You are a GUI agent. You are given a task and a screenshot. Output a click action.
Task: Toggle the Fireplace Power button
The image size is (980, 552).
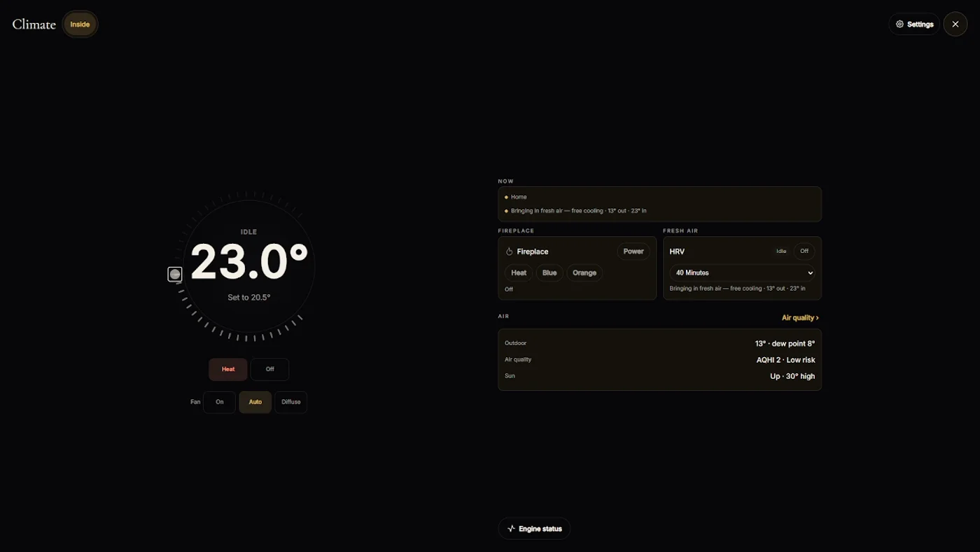pyautogui.click(x=633, y=251)
